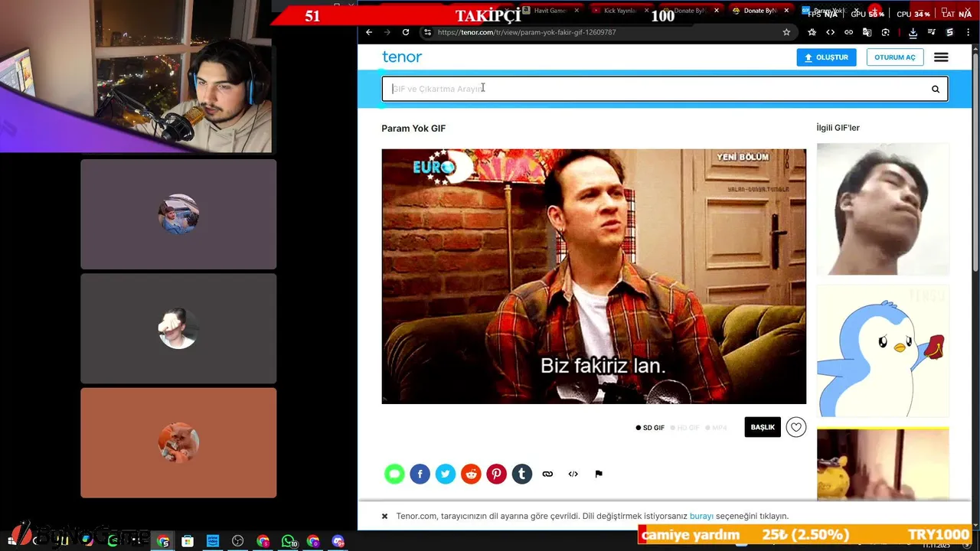The height and width of the screenshot is (551, 980).
Task: Go back in the browser
Action: tap(369, 32)
